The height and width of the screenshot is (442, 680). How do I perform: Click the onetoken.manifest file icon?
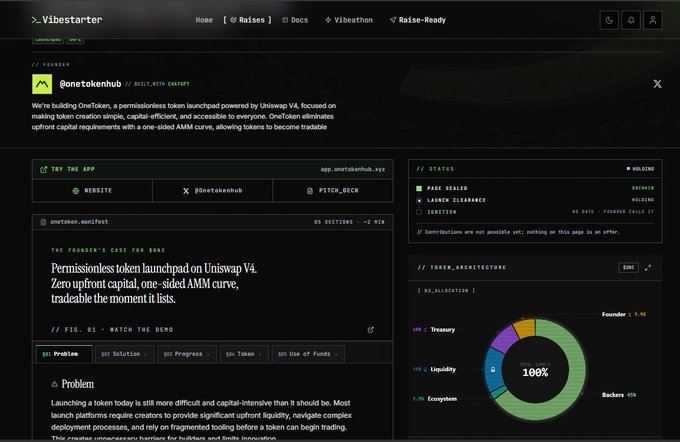click(x=43, y=222)
